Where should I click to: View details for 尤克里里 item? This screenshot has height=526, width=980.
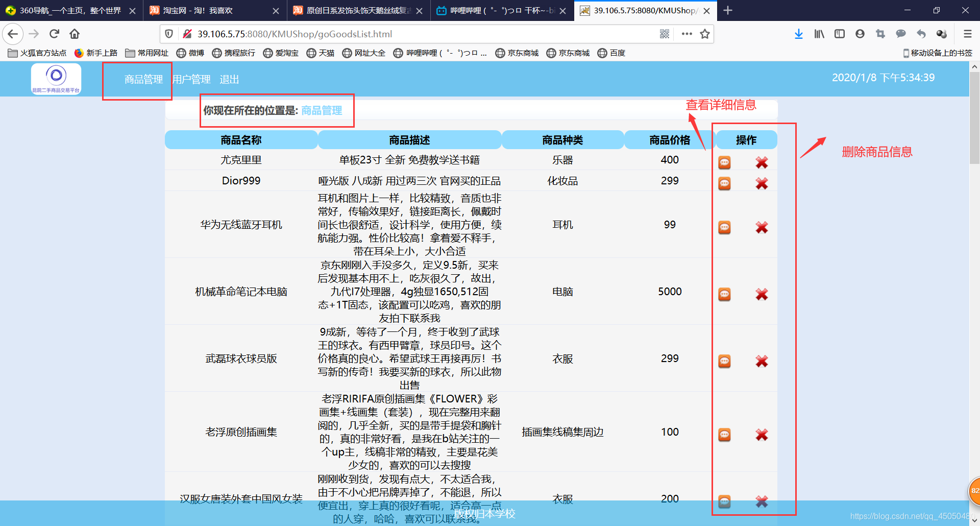724,162
